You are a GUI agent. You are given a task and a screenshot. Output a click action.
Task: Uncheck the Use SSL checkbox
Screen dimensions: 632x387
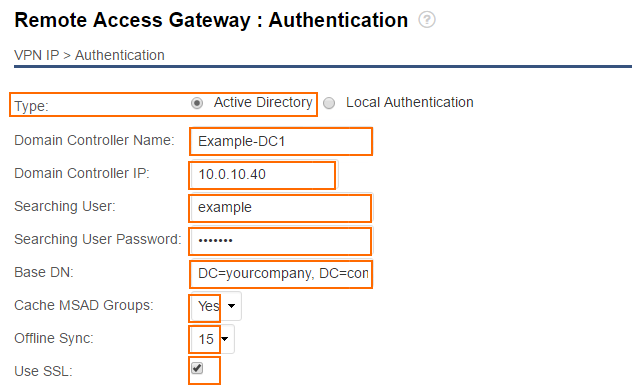pos(197,368)
